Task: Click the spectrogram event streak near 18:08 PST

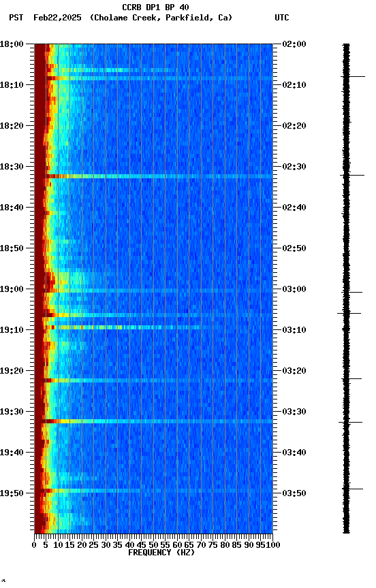Action: tap(153, 78)
